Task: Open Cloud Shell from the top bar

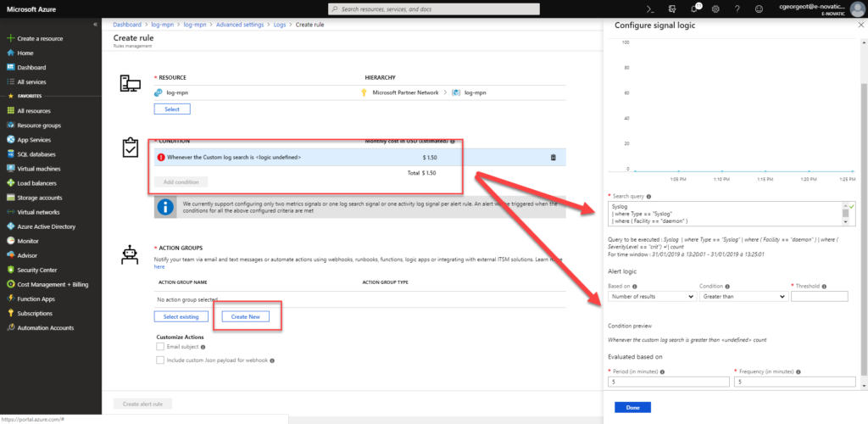Action: pyautogui.click(x=650, y=8)
